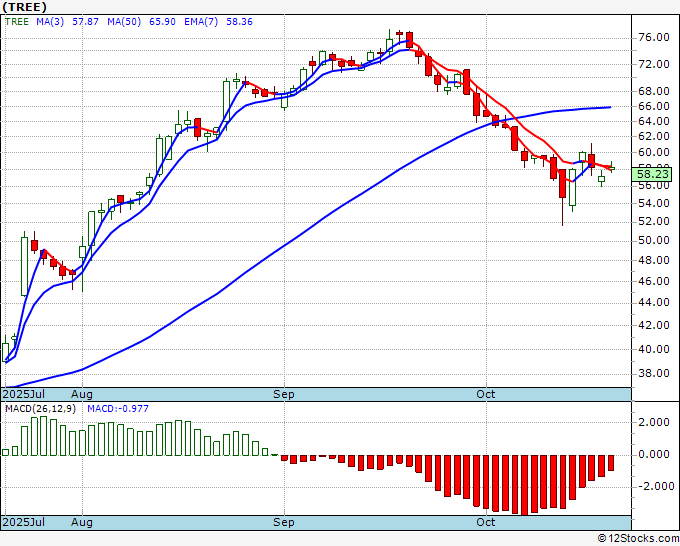Click the 52.00 price axis label
The height and width of the screenshot is (546, 680).
tap(654, 222)
